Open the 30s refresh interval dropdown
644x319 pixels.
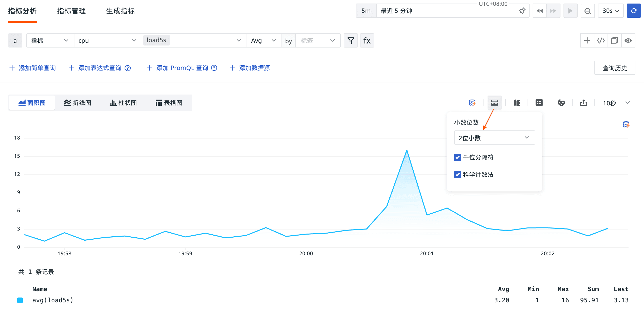610,11
